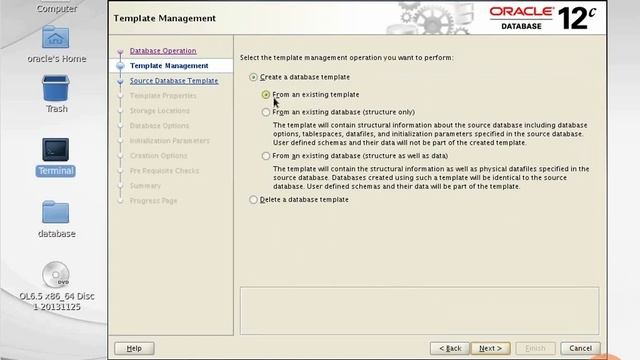Open the database folder icon
The image size is (640, 360).
coord(56,212)
